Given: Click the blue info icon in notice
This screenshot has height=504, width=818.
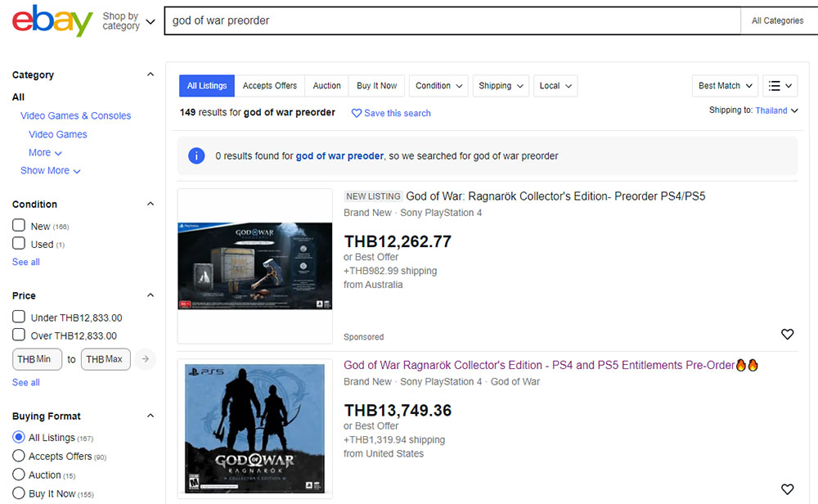Looking at the screenshot, I should tap(196, 155).
